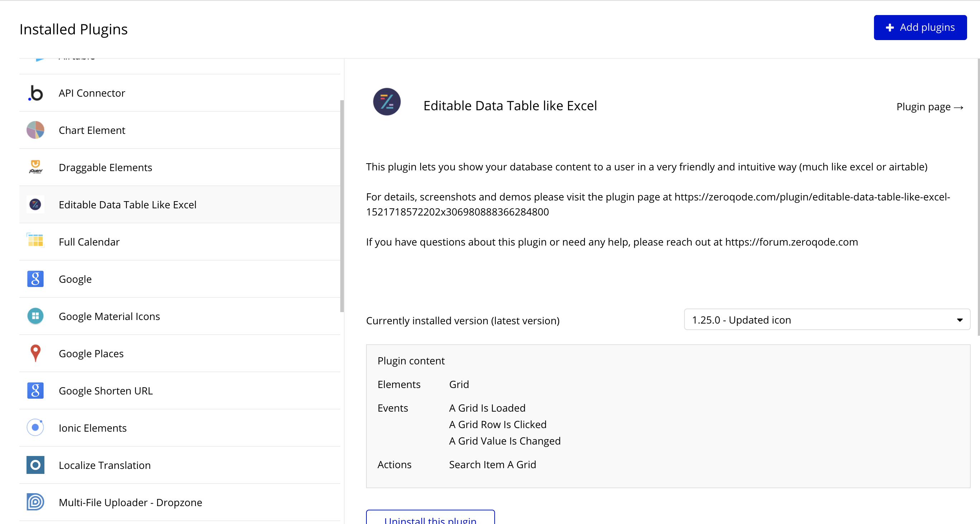Image resolution: width=980 pixels, height=524 pixels.
Task: Click the blue Google icon beside Google
Action: [x=35, y=279]
